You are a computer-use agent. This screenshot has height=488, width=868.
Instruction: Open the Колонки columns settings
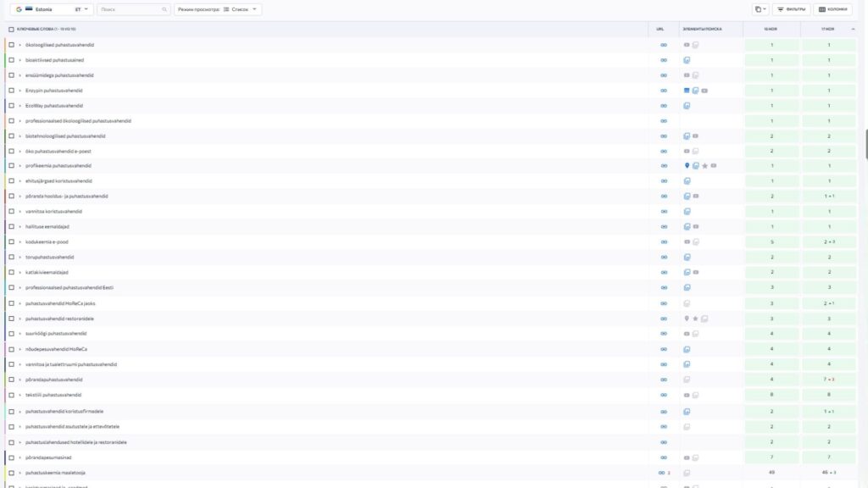[x=832, y=9]
